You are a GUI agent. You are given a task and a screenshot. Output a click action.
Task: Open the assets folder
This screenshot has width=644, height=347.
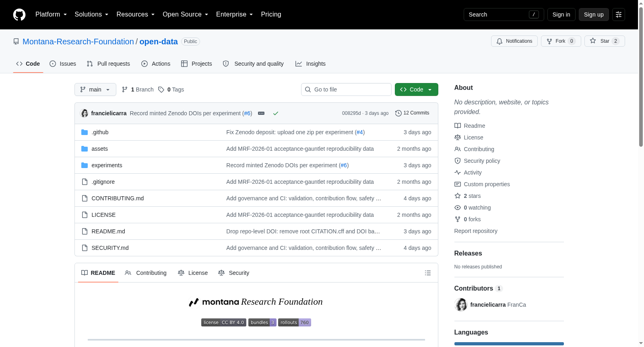pyautogui.click(x=99, y=149)
